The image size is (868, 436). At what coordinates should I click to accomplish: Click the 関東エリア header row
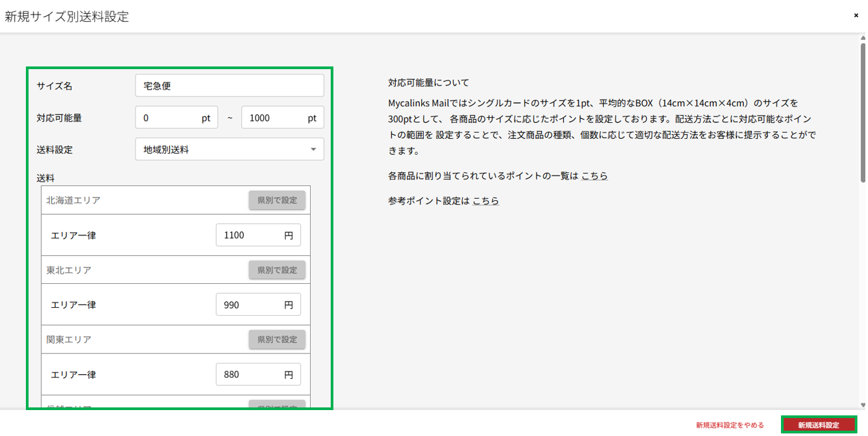click(x=133, y=340)
